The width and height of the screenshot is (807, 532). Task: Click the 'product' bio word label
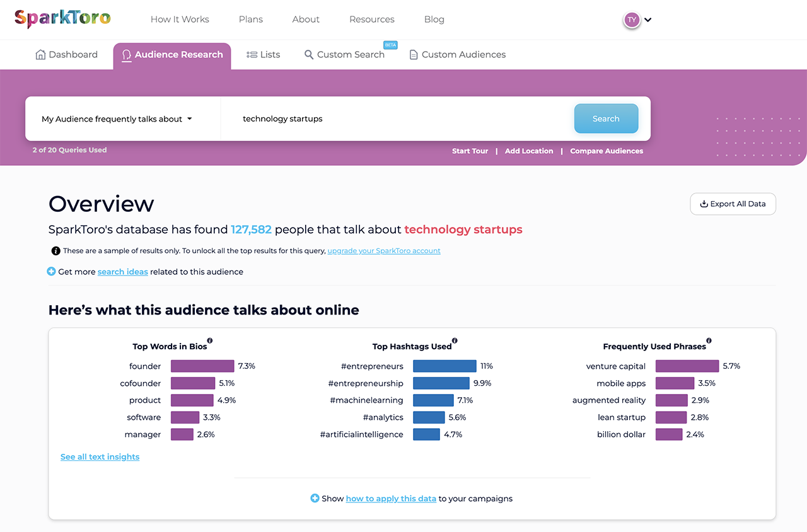145,400
